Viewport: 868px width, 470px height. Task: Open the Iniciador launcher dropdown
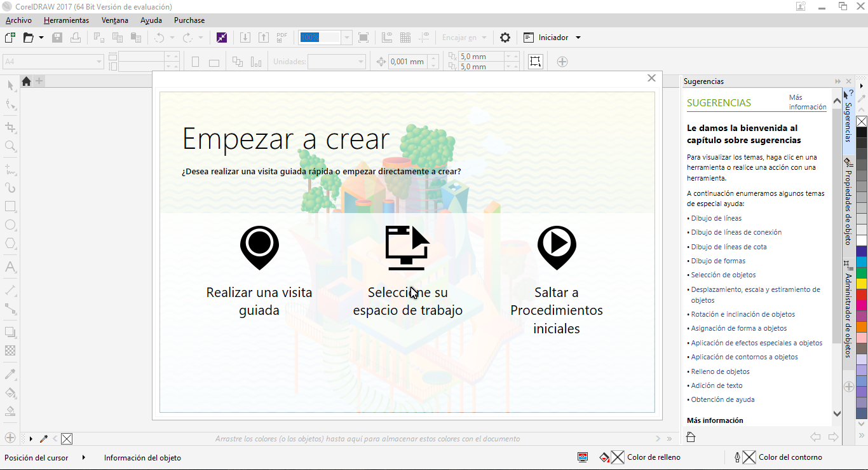tap(578, 38)
